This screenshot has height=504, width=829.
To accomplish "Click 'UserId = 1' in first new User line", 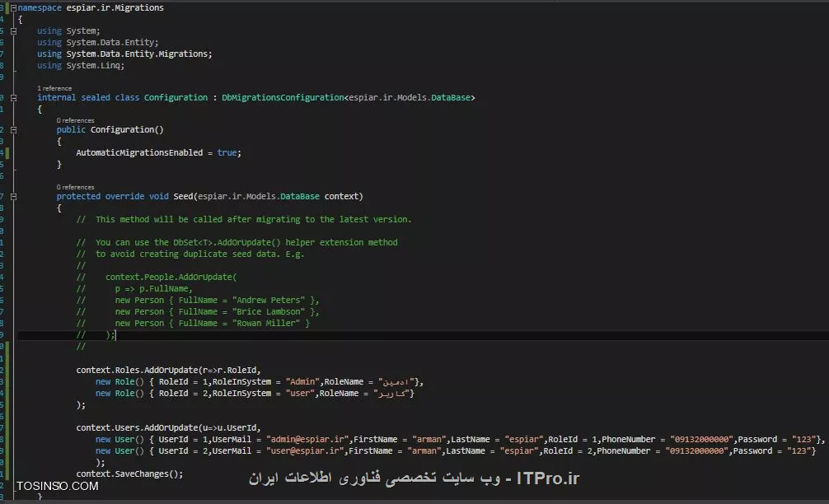I will click(183, 440).
